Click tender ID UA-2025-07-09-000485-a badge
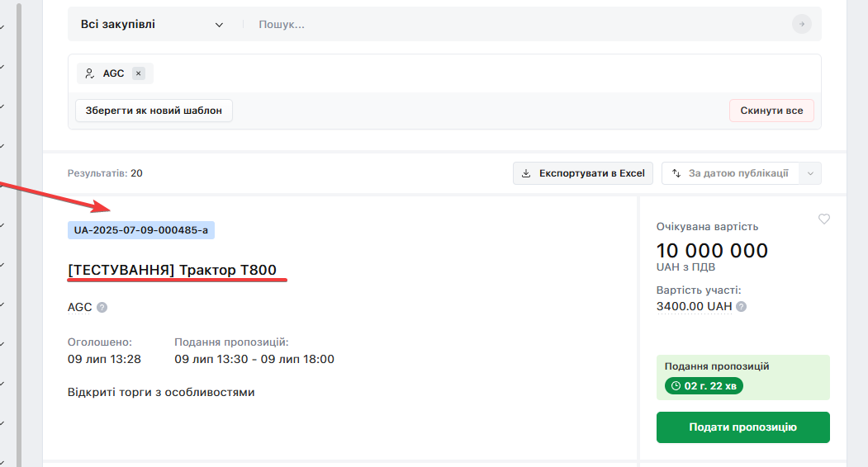Screen dimensions: 868x467 coord(141,230)
